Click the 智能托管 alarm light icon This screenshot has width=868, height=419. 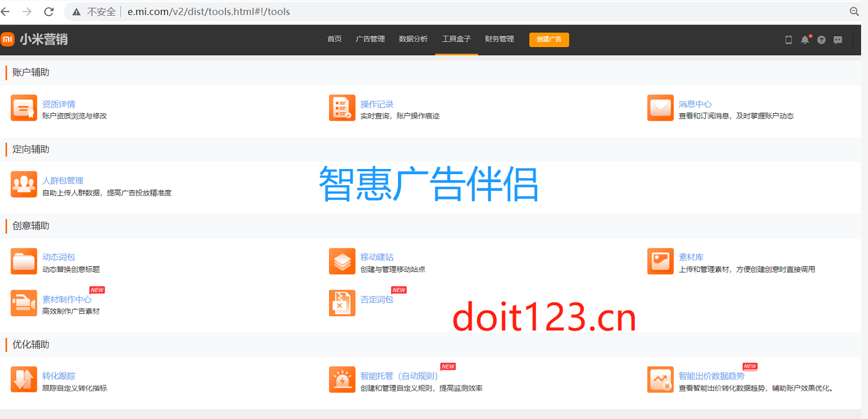point(342,380)
